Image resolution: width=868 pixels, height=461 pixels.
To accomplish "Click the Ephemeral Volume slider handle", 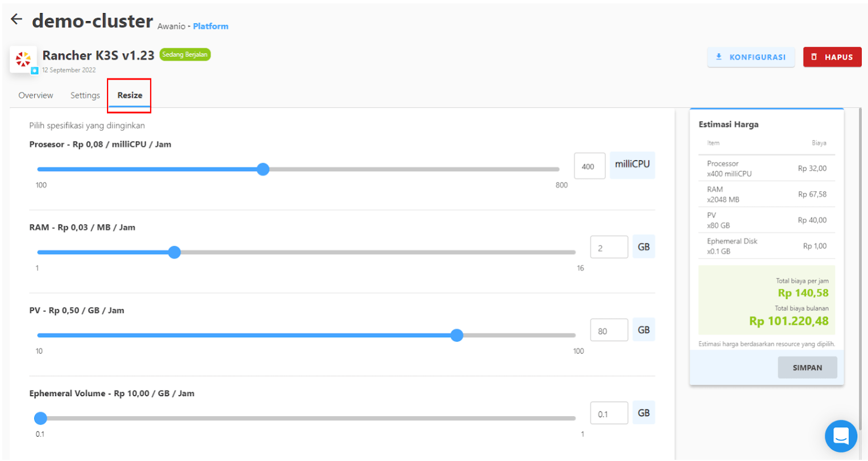I will click(40, 418).
